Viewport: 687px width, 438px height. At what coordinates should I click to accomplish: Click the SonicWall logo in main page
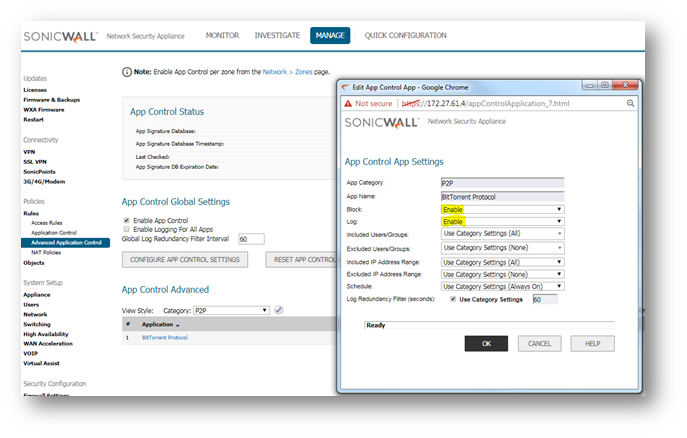(60, 36)
